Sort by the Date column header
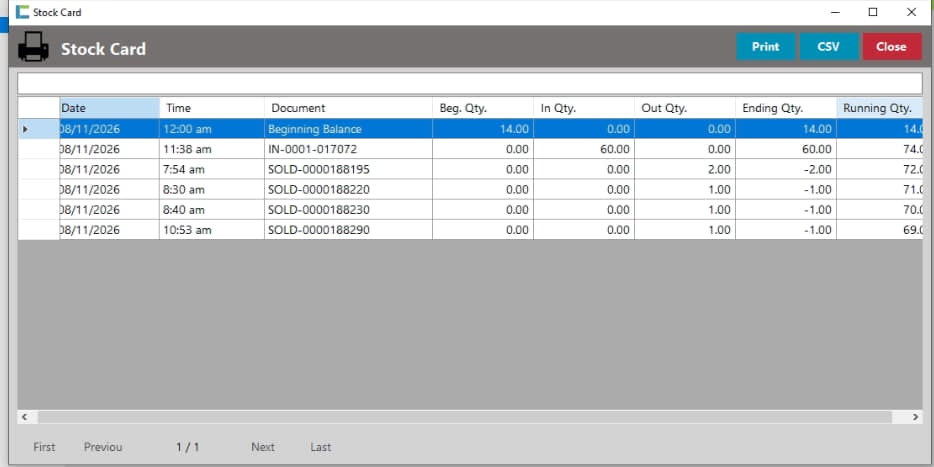 pos(110,108)
